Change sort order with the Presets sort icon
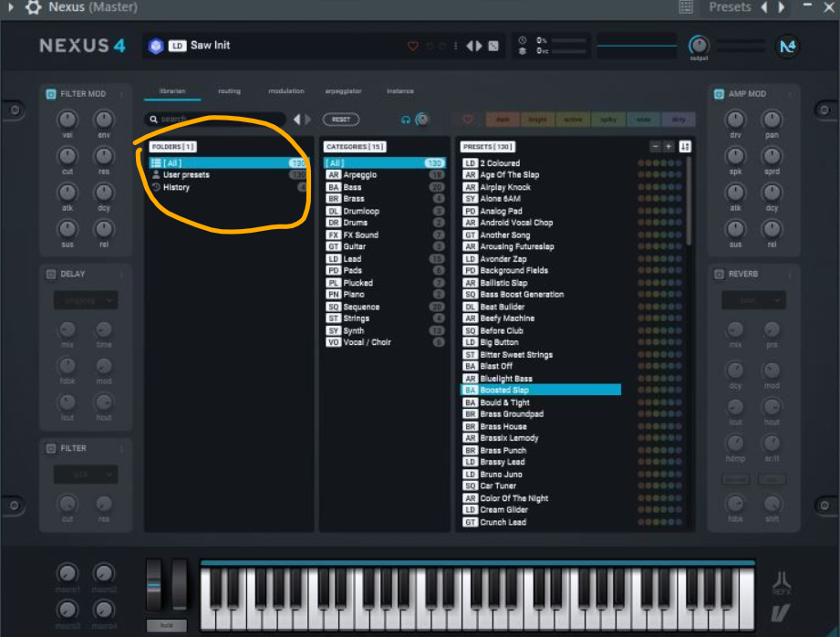 685,146
